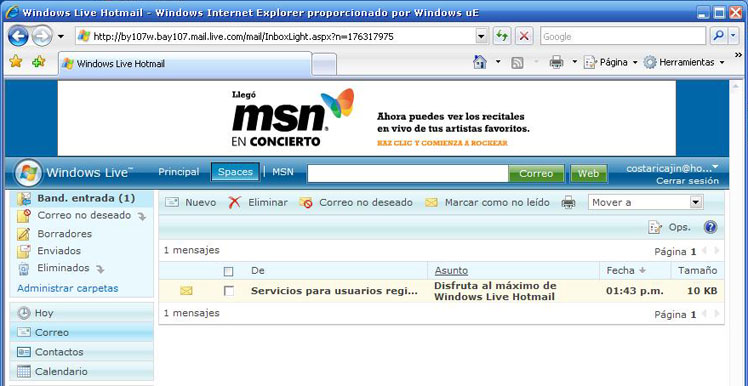
Task: Open the Spaces tab
Action: [235, 172]
